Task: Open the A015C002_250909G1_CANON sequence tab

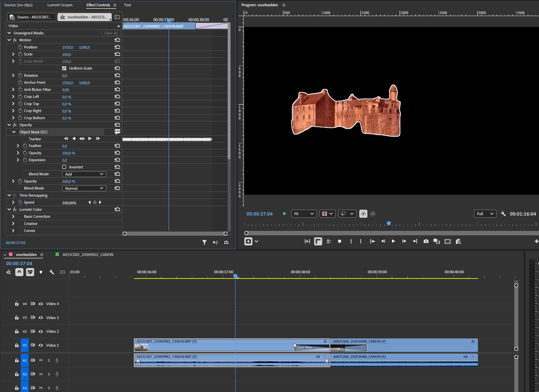Action: coord(88,255)
